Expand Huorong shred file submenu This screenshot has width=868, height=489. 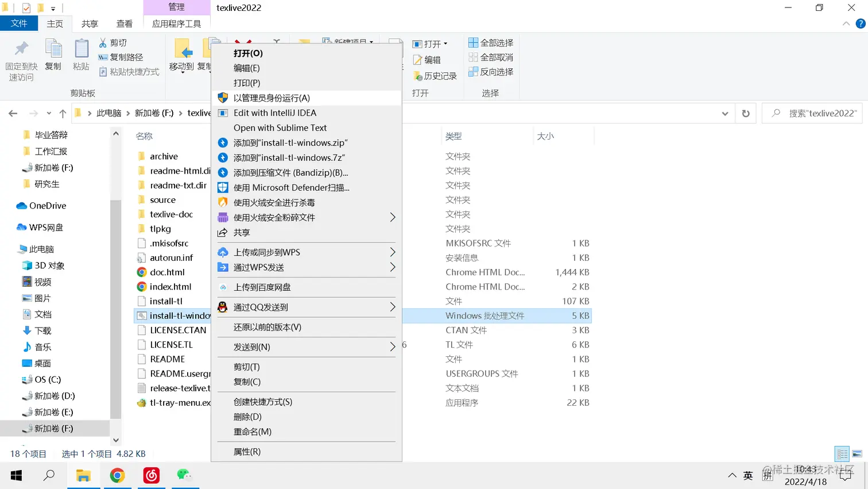[x=307, y=218]
